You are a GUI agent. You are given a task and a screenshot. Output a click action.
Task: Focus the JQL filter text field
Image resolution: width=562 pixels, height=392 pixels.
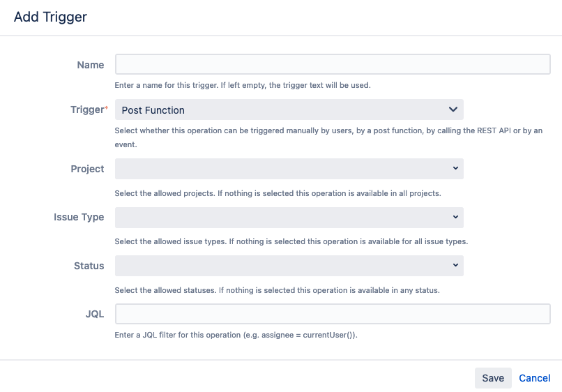[333, 314]
